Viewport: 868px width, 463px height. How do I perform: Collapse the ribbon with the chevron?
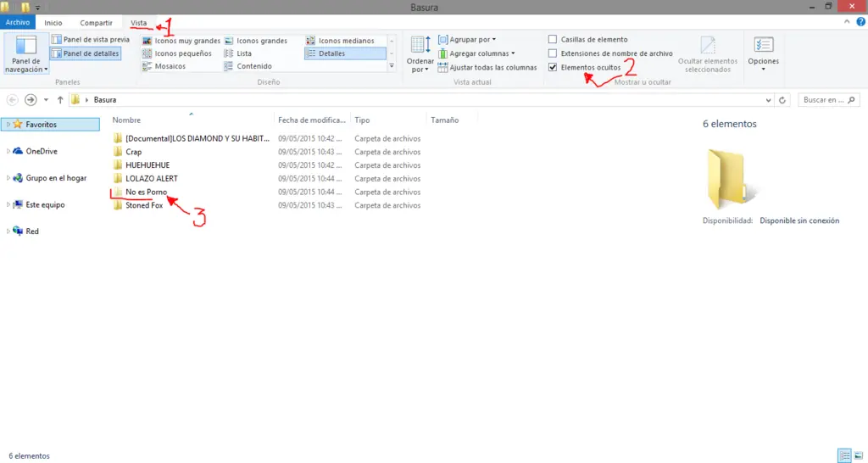847,22
